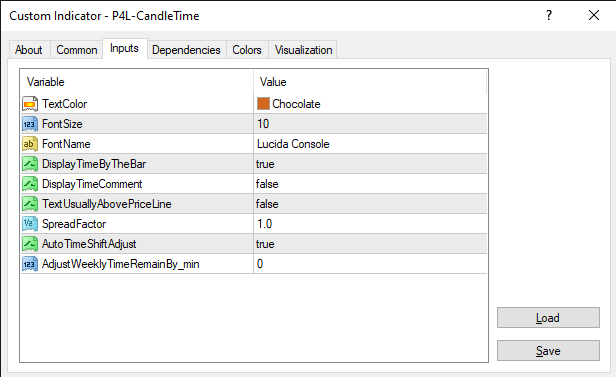The height and width of the screenshot is (377, 616).
Task: Click the AutoTimeShiftAdjust true value
Action: point(265,244)
